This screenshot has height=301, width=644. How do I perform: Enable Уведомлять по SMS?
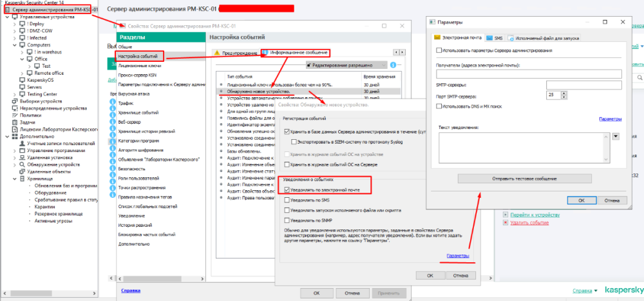287,200
